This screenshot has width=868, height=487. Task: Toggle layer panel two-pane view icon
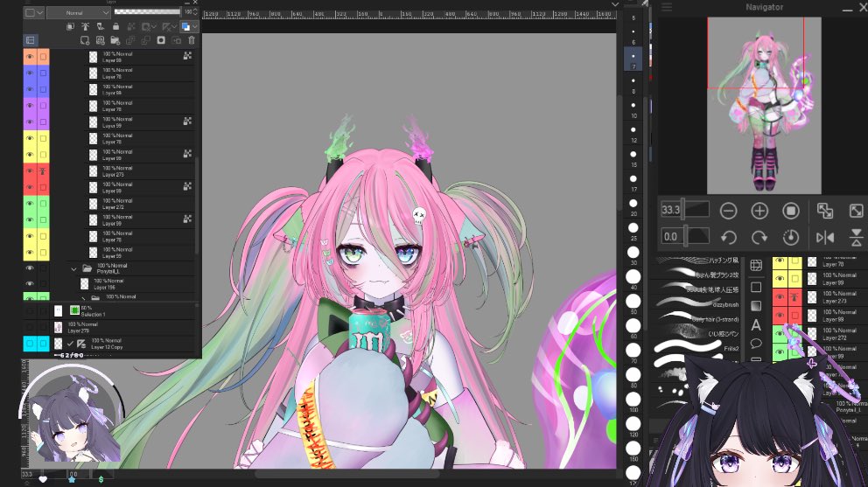tap(31, 40)
